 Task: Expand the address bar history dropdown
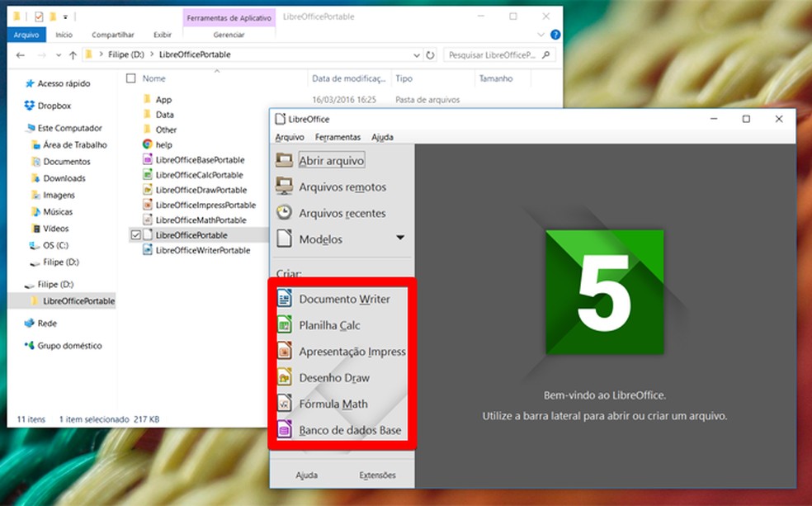[x=417, y=55]
